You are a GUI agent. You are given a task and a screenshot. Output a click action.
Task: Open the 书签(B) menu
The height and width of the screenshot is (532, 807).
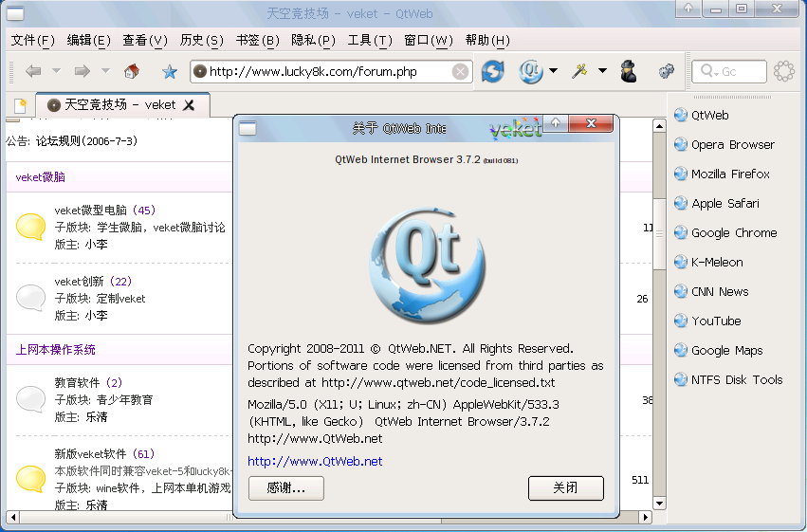257,40
